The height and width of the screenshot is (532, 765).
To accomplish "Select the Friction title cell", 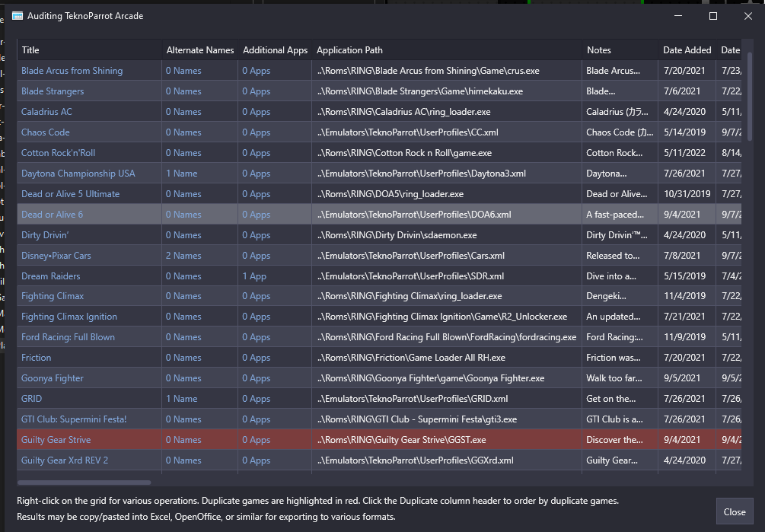I will (89, 358).
